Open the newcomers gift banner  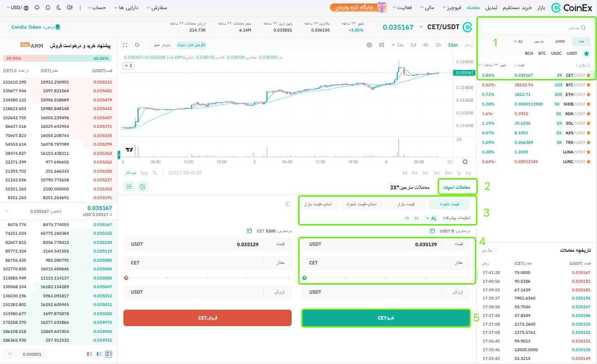[x=358, y=7]
